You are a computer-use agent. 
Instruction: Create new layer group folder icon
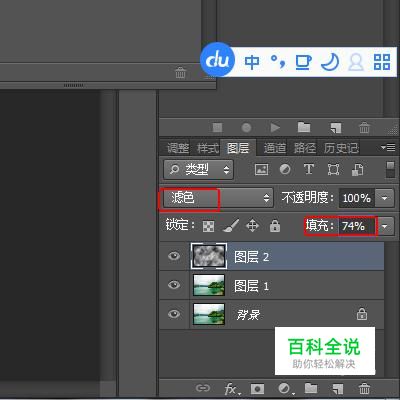pos(311,388)
